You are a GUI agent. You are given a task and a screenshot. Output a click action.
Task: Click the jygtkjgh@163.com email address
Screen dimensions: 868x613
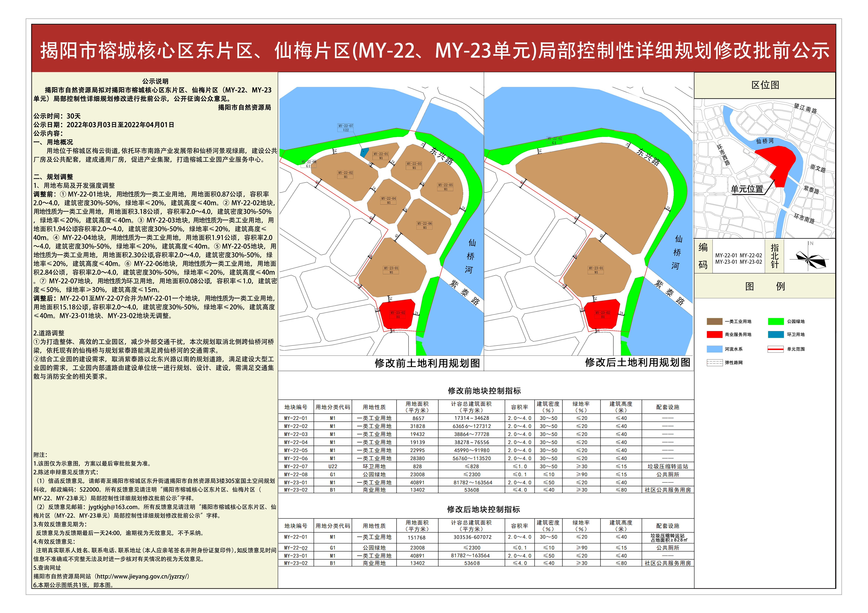click(x=113, y=507)
